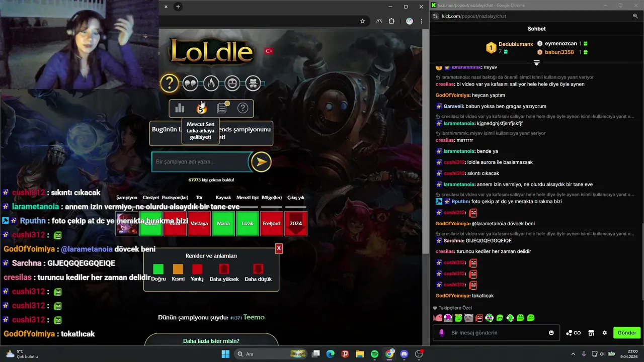Select the Classic mode question-mark icon

click(x=170, y=83)
